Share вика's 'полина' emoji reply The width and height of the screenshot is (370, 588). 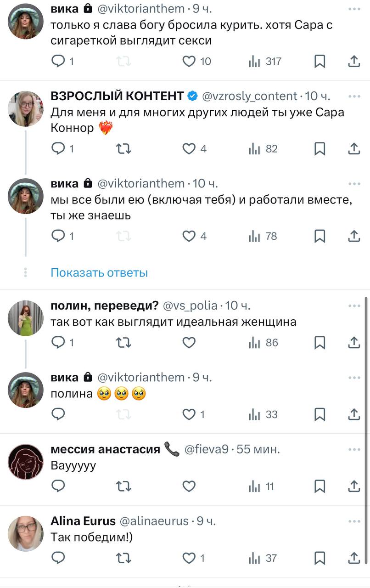point(353,414)
